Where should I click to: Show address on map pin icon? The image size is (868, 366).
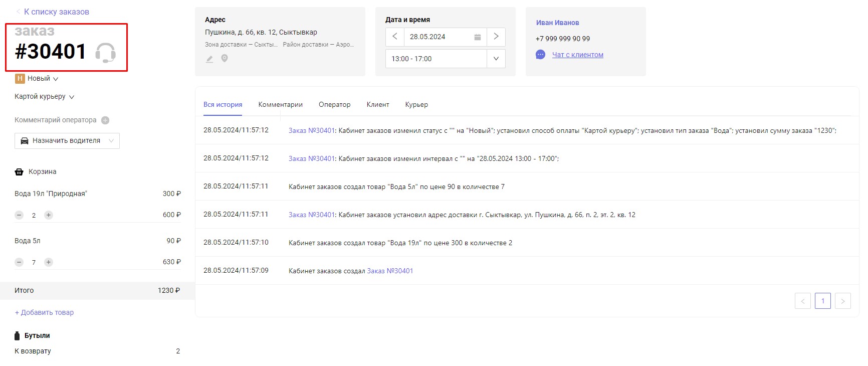(x=225, y=59)
